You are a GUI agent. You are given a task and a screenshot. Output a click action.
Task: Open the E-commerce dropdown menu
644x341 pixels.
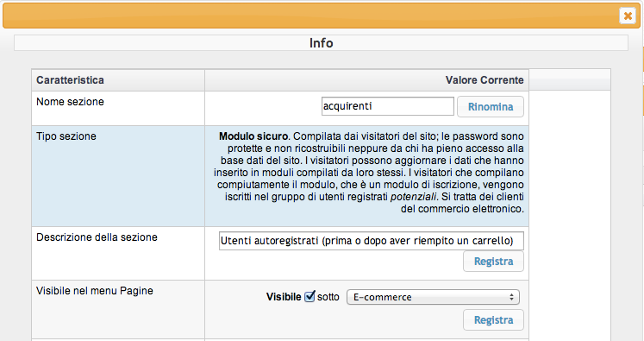point(433,297)
